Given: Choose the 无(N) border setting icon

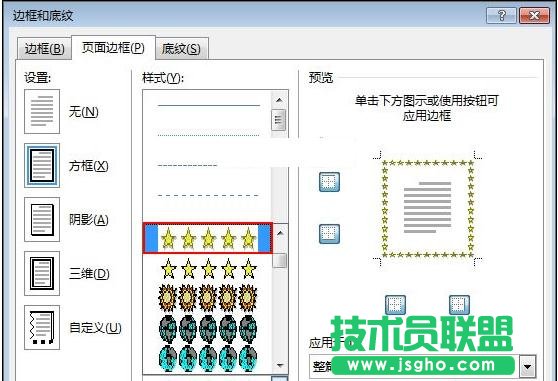Looking at the screenshot, I should point(42,112).
